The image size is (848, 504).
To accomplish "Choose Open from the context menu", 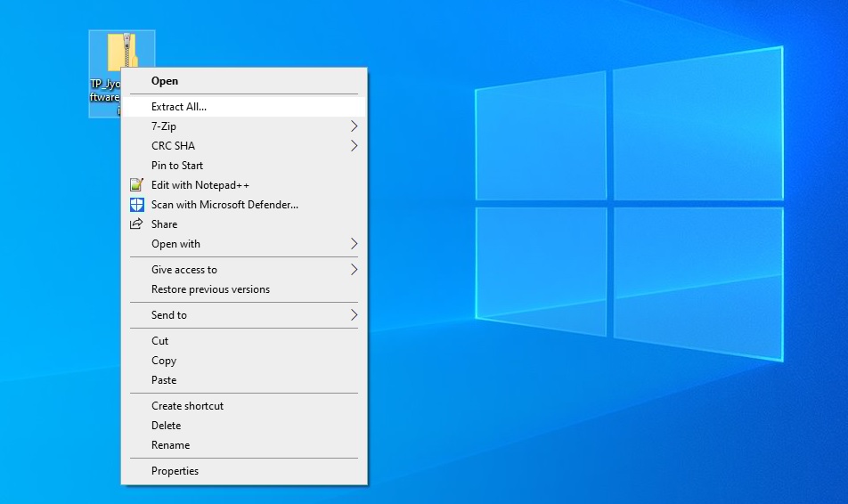I will pyautogui.click(x=165, y=81).
